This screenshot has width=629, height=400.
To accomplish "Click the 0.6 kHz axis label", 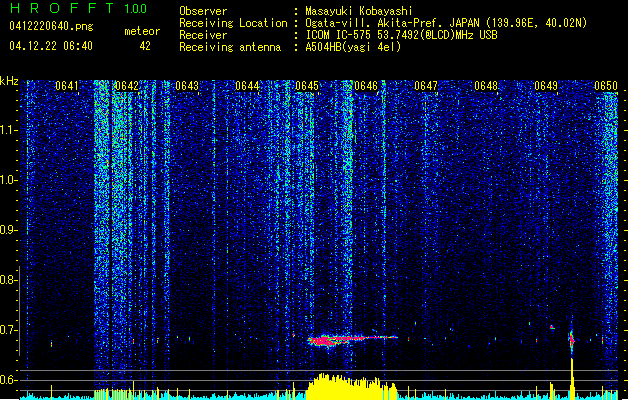I will pyautogui.click(x=9, y=380).
